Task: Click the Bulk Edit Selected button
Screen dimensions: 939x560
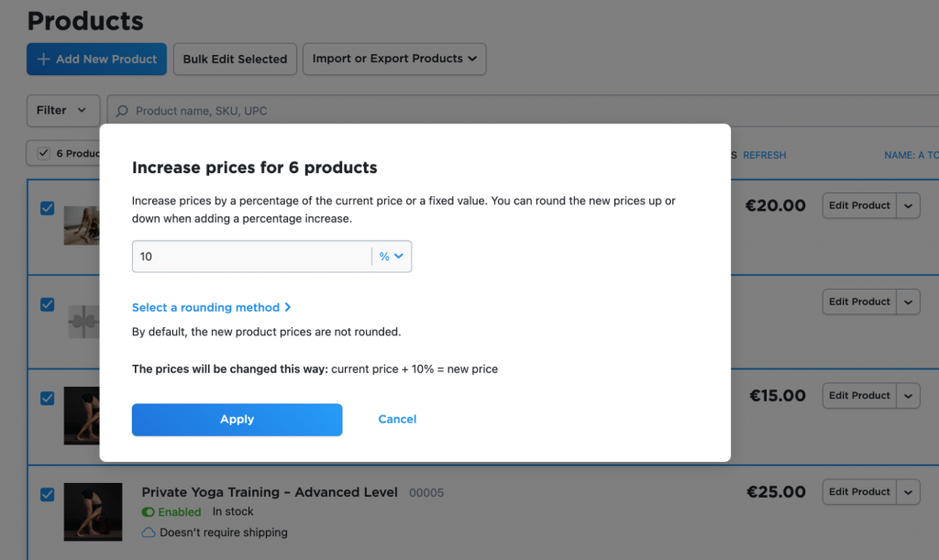Action: pyautogui.click(x=235, y=60)
